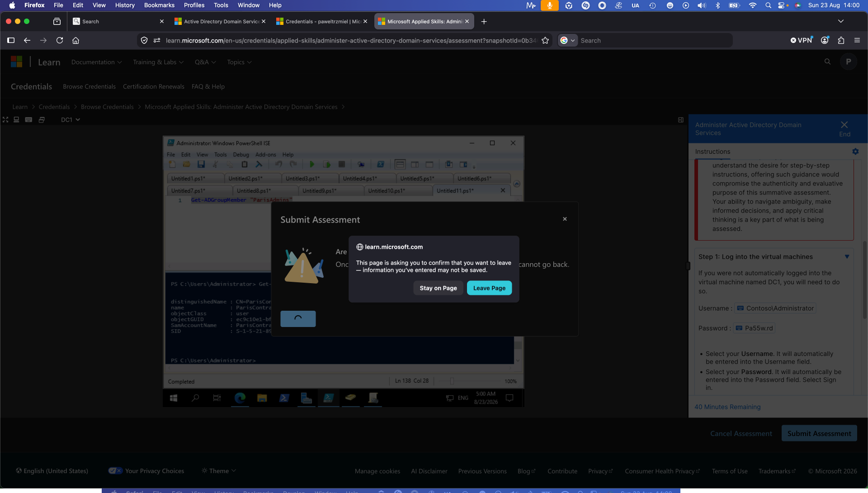The height and width of the screenshot is (493, 868).
Task: Open the Theme selector in footer
Action: 219,471
